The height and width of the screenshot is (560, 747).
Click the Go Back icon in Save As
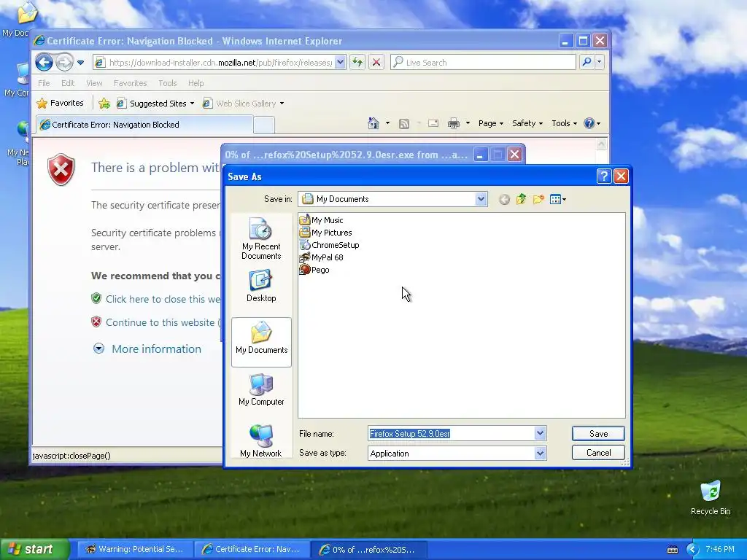pos(504,200)
